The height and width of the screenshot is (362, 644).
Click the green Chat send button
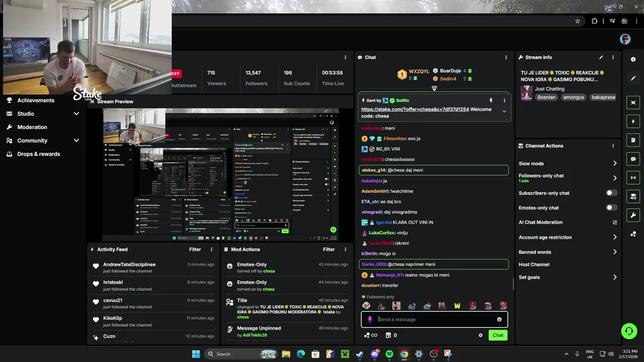pyautogui.click(x=498, y=335)
